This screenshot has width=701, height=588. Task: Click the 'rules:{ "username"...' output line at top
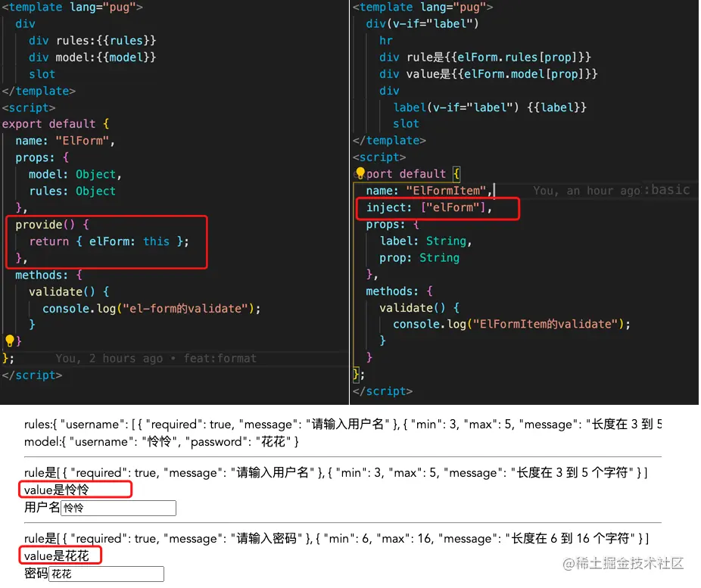(x=343, y=424)
